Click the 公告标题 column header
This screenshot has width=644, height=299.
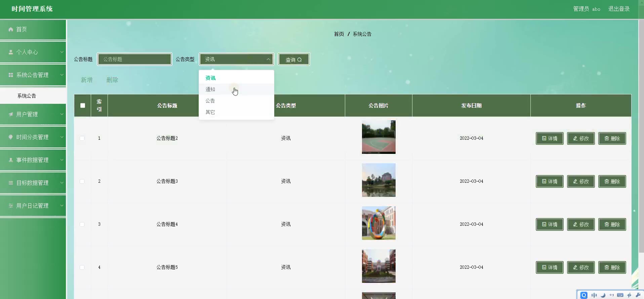pos(167,105)
